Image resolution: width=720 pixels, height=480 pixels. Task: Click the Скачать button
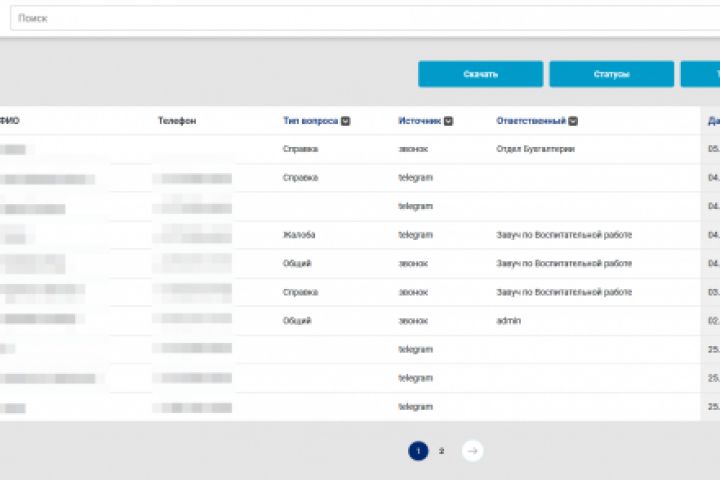click(x=480, y=74)
